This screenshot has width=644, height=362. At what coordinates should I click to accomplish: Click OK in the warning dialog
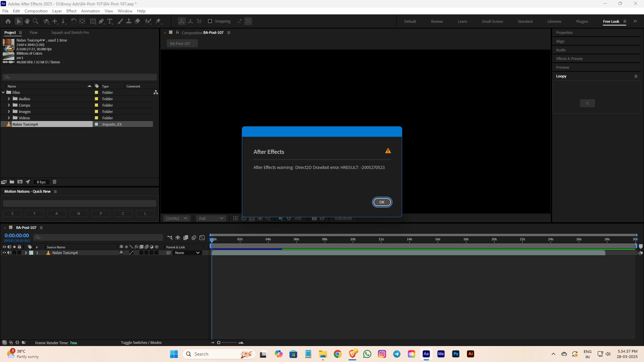[382, 202]
